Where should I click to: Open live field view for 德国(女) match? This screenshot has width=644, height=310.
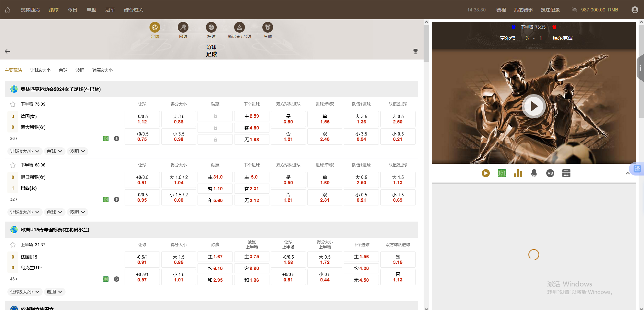[x=106, y=139]
